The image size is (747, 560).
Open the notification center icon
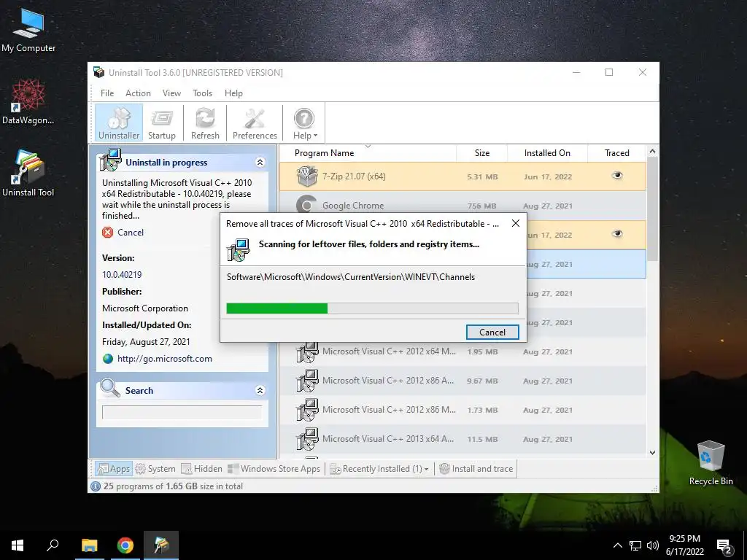tap(724, 546)
